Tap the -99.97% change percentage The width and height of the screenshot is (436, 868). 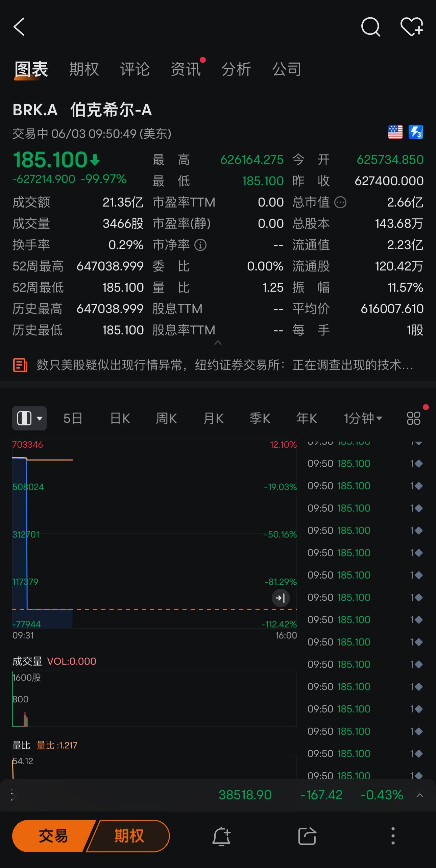[103, 179]
